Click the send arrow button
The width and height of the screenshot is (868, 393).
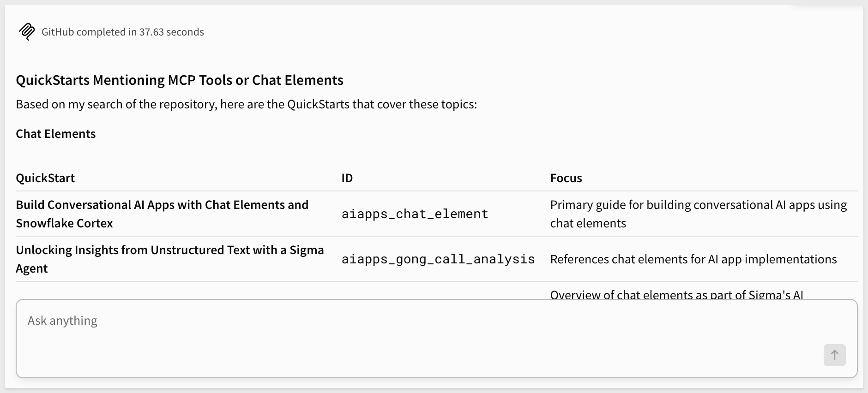[834, 355]
